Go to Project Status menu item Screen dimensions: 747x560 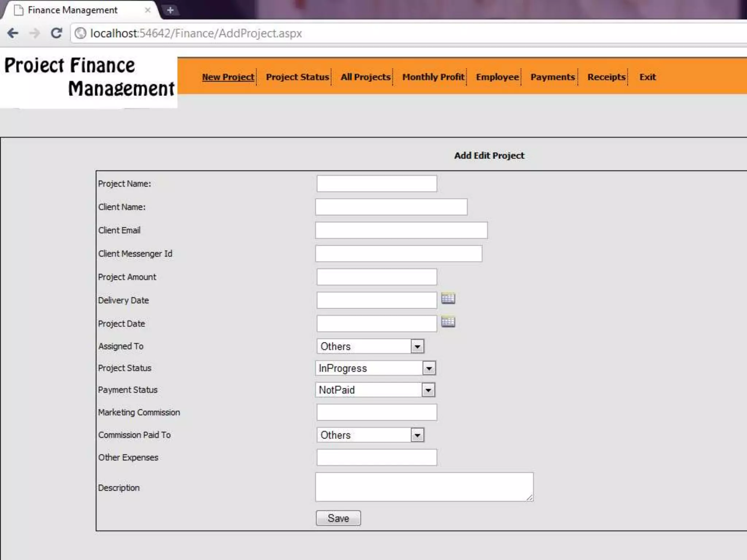pyautogui.click(x=297, y=77)
